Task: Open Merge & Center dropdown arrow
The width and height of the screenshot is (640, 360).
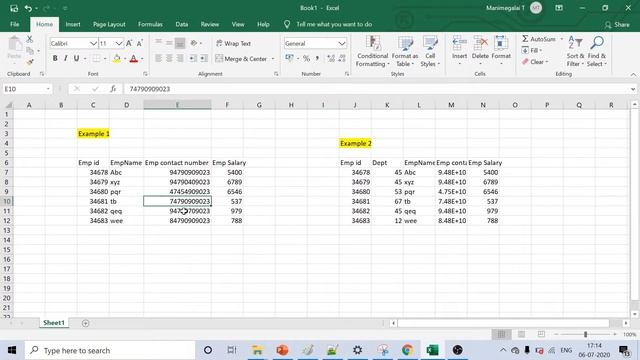Action: click(273, 59)
